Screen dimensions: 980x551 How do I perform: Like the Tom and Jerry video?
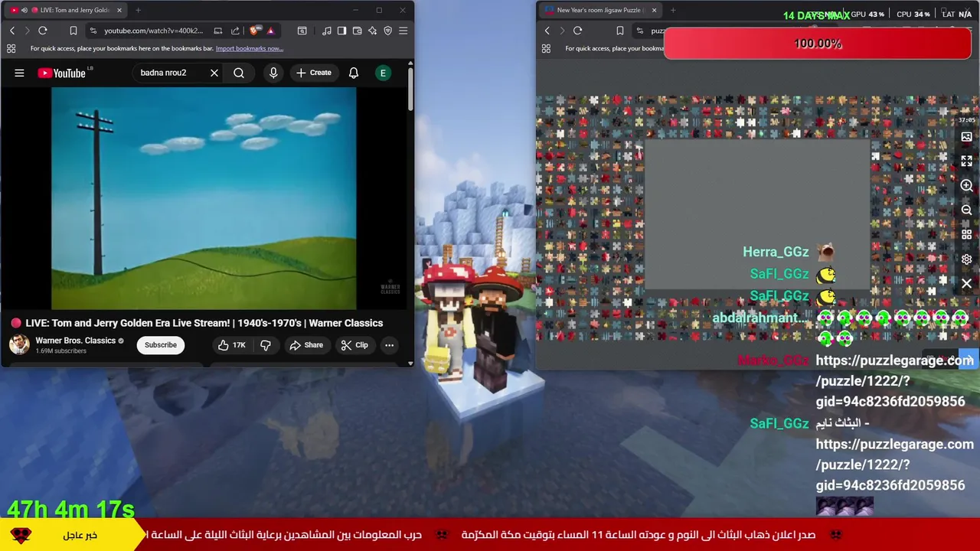pyautogui.click(x=231, y=345)
